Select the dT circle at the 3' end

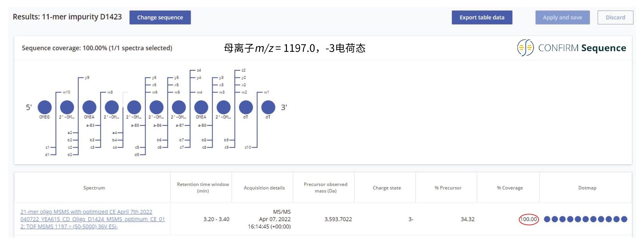point(268,107)
